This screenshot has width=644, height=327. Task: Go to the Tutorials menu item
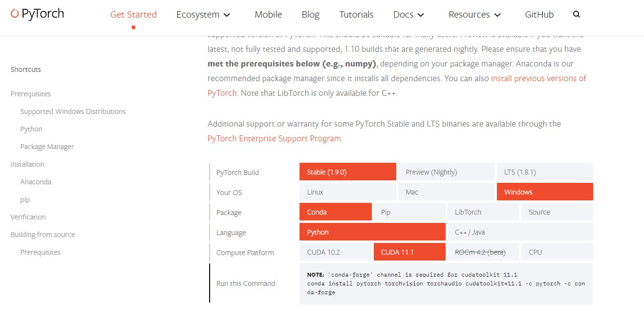pos(356,15)
